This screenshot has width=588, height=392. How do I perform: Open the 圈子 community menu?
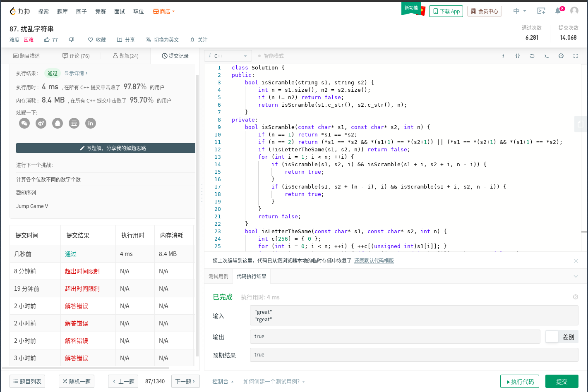[x=82, y=11]
